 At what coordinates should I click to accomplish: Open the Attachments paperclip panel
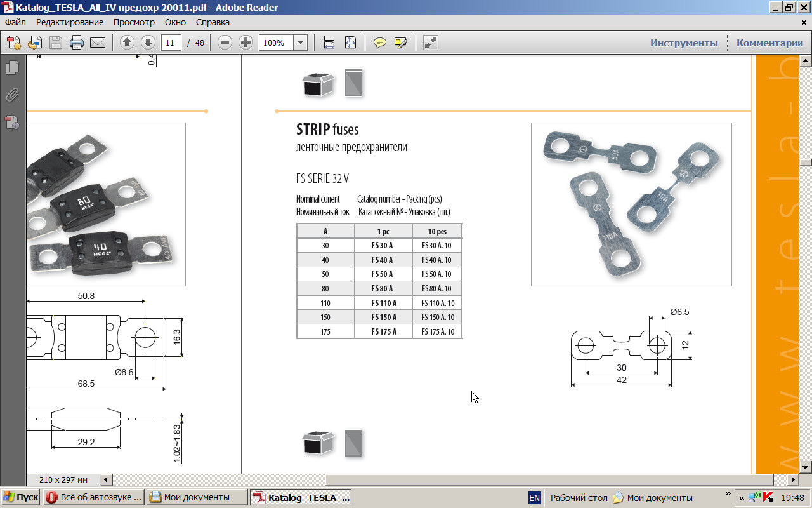[12, 95]
